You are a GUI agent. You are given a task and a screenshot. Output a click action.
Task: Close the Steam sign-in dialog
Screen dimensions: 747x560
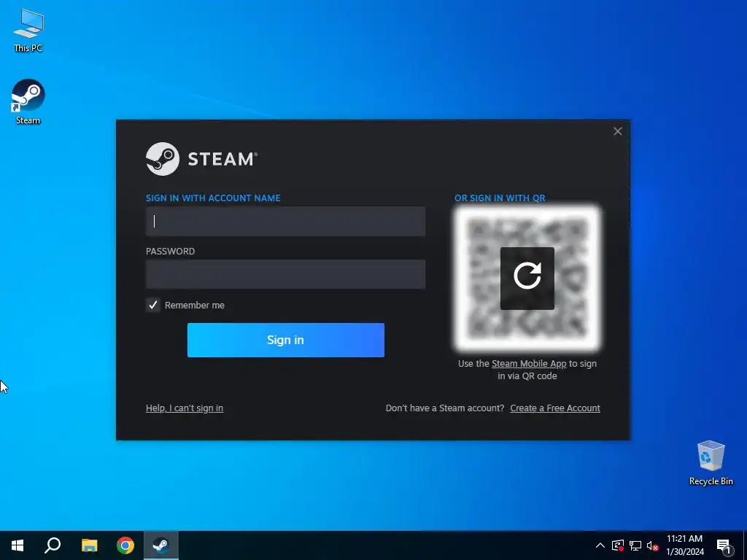pos(617,131)
